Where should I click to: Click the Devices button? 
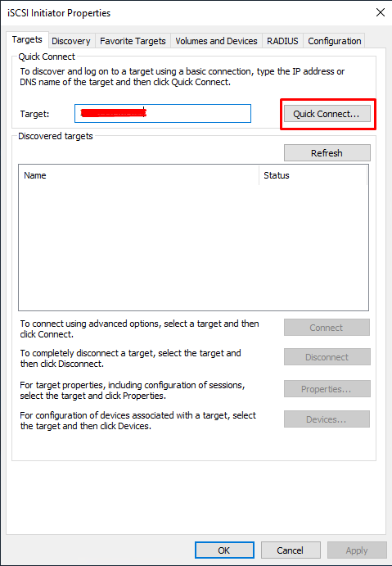(x=327, y=419)
